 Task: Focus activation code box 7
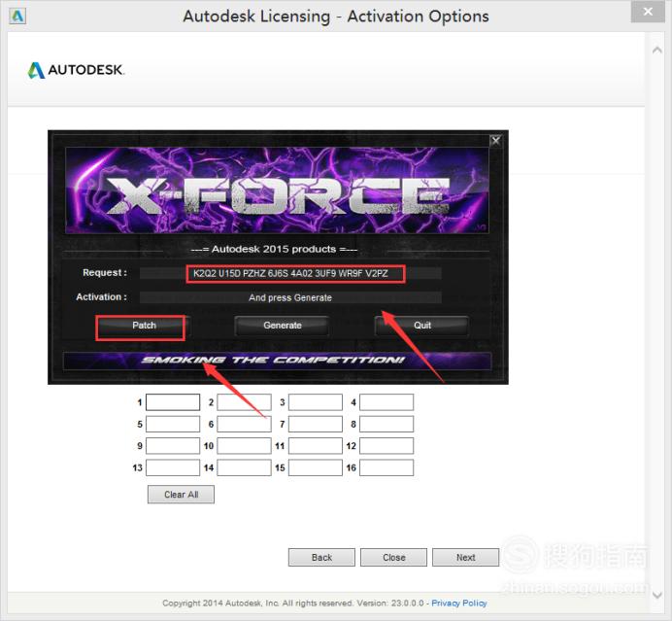(316, 424)
